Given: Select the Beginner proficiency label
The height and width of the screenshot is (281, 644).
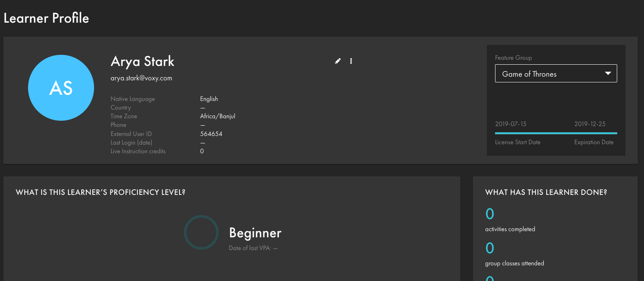Looking at the screenshot, I should pos(255,233).
